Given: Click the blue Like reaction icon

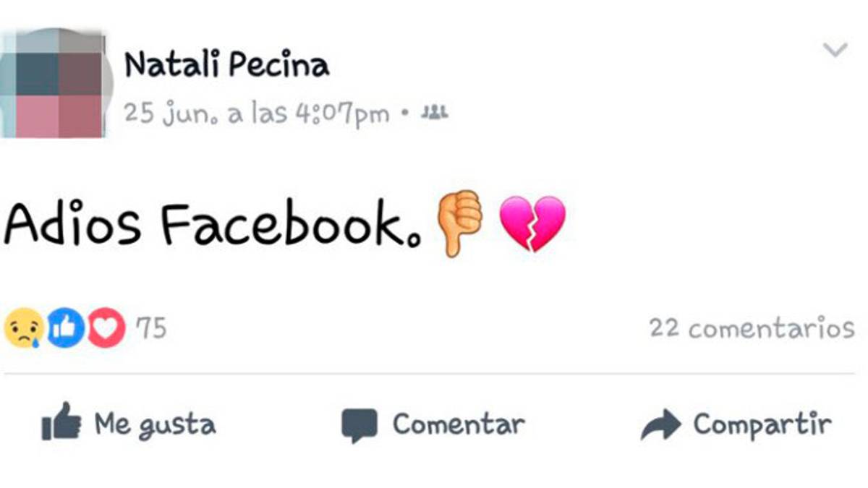Looking at the screenshot, I should [65, 328].
